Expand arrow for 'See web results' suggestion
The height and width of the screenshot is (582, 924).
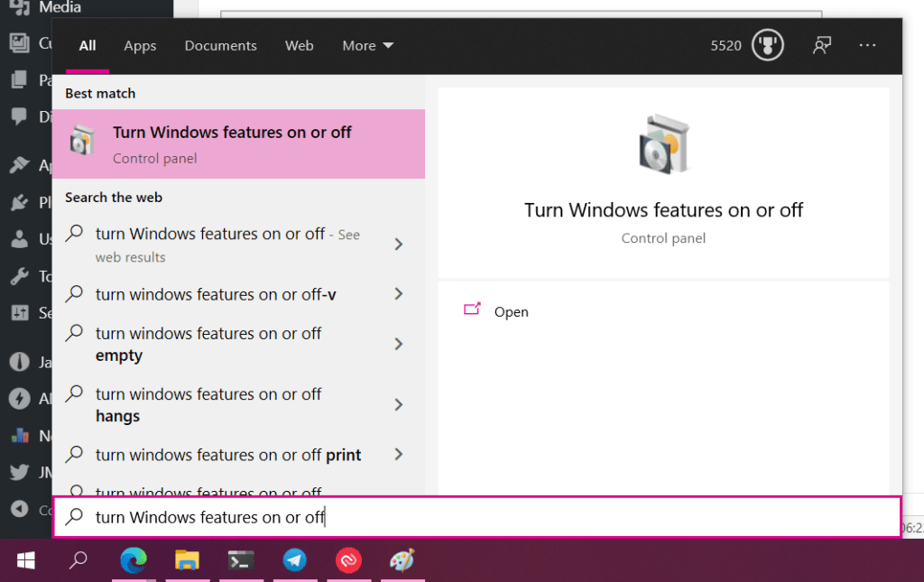(x=399, y=245)
